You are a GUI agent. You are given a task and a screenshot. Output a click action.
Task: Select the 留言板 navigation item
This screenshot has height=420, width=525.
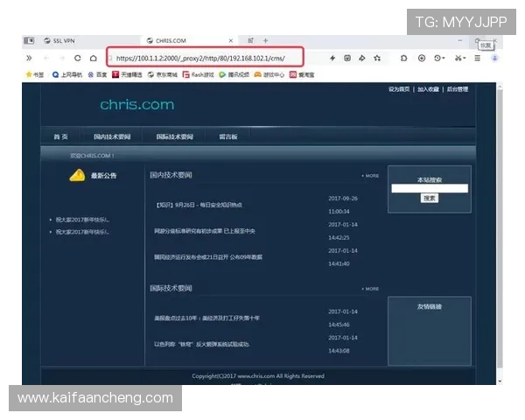coord(228,136)
